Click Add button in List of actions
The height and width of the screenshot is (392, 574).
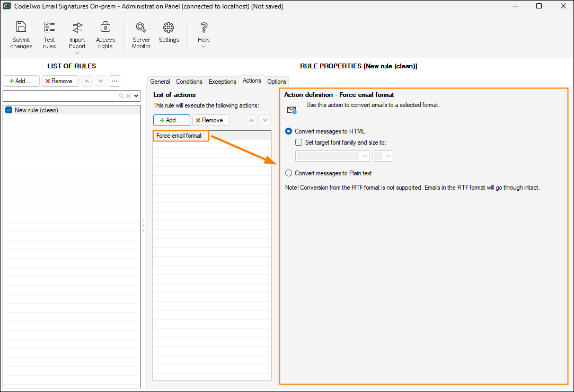point(171,120)
